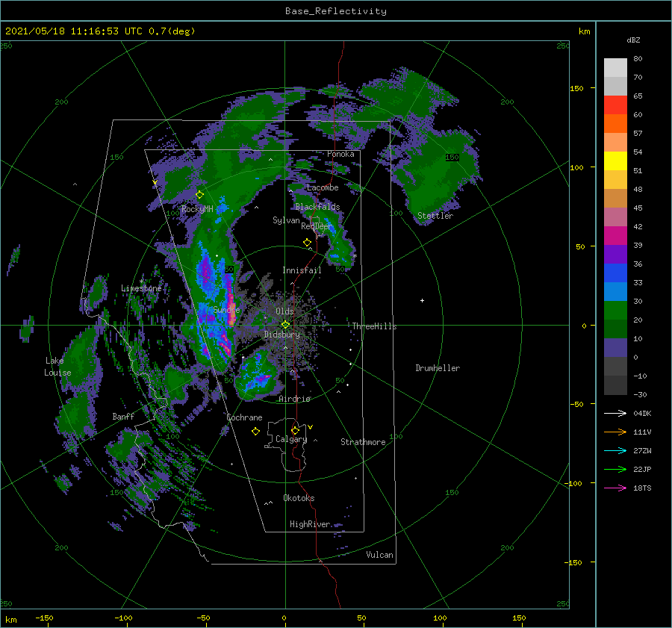Click the Airdrie label
Image resolution: width=672 pixels, height=628 pixels.
(x=294, y=399)
